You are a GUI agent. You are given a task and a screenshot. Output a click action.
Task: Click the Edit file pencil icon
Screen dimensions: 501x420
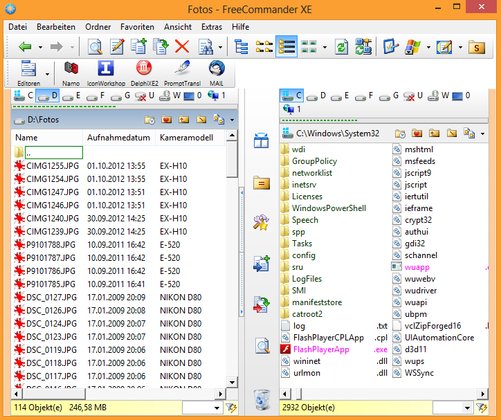[117, 47]
